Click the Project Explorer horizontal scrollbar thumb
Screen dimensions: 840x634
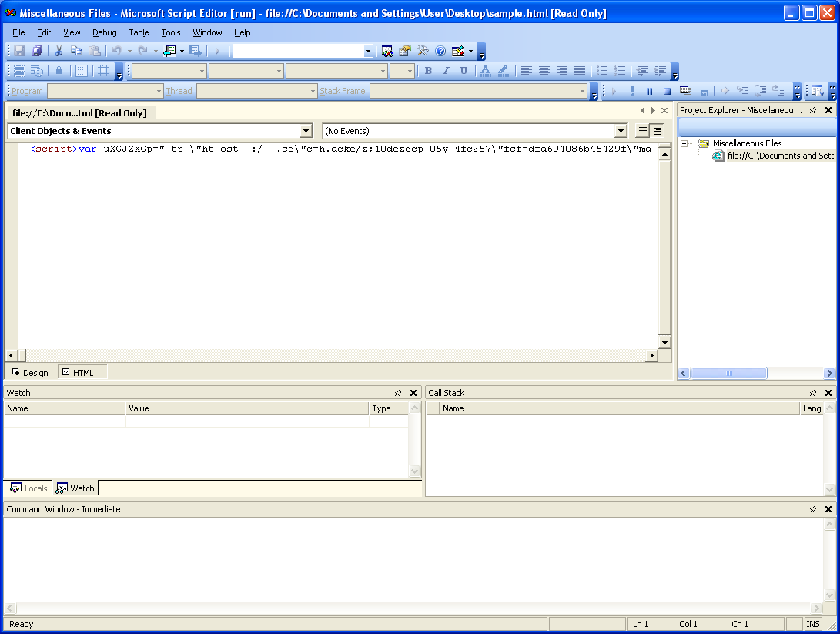click(x=728, y=374)
